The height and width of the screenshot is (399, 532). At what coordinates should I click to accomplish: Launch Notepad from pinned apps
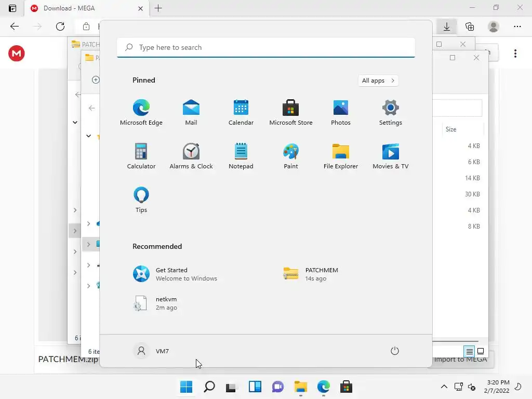click(241, 156)
